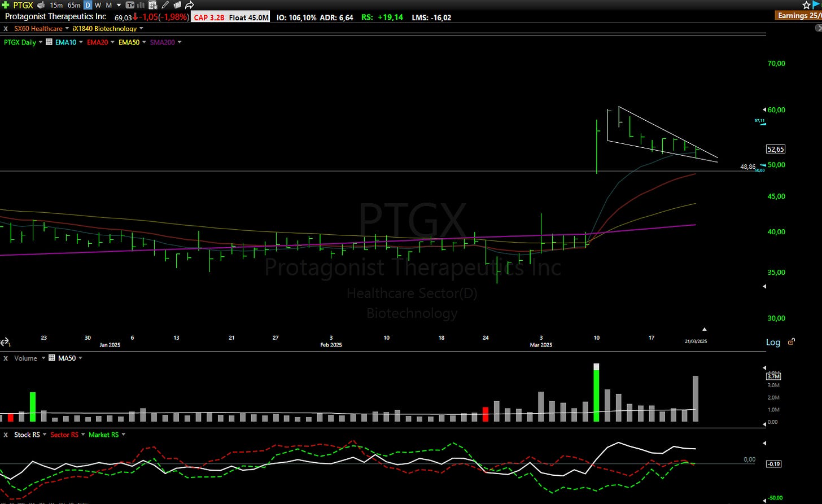The width and height of the screenshot is (822, 504).
Task: Open the TradingView 'TV' icon
Action: tap(130, 5)
